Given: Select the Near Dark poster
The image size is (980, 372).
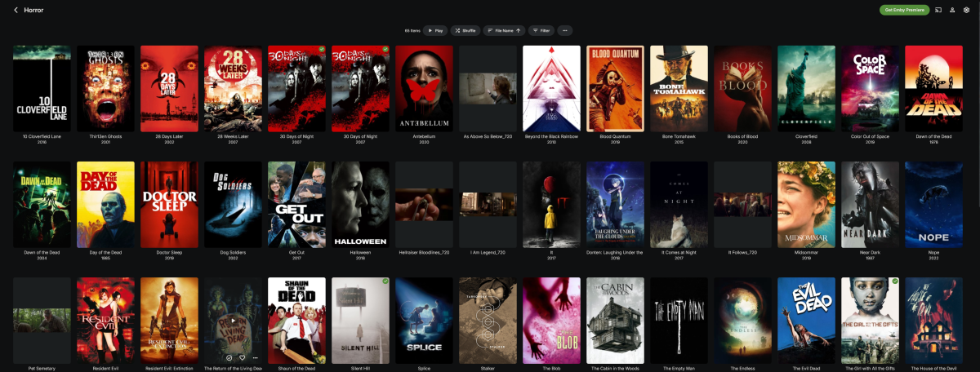Looking at the screenshot, I should click(x=870, y=204).
